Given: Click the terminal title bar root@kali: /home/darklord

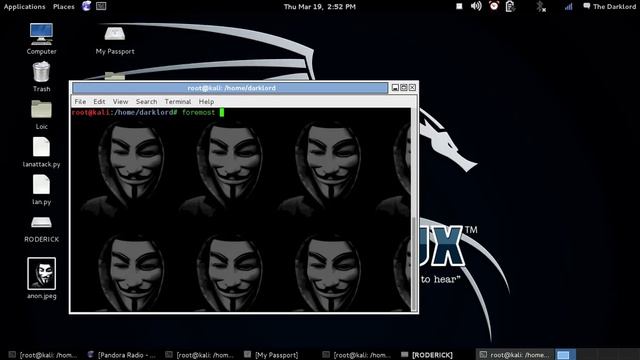Looking at the screenshot, I should [230, 88].
